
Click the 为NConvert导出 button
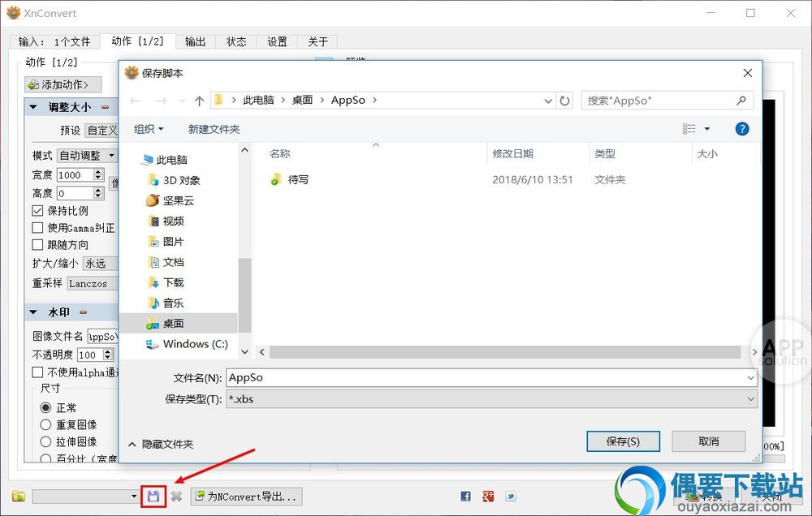pyautogui.click(x=247, y=497)
